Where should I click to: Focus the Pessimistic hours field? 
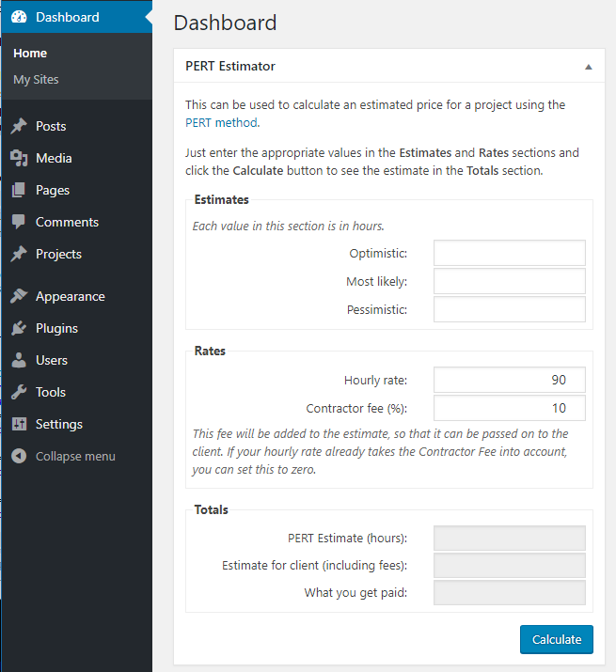510,309
